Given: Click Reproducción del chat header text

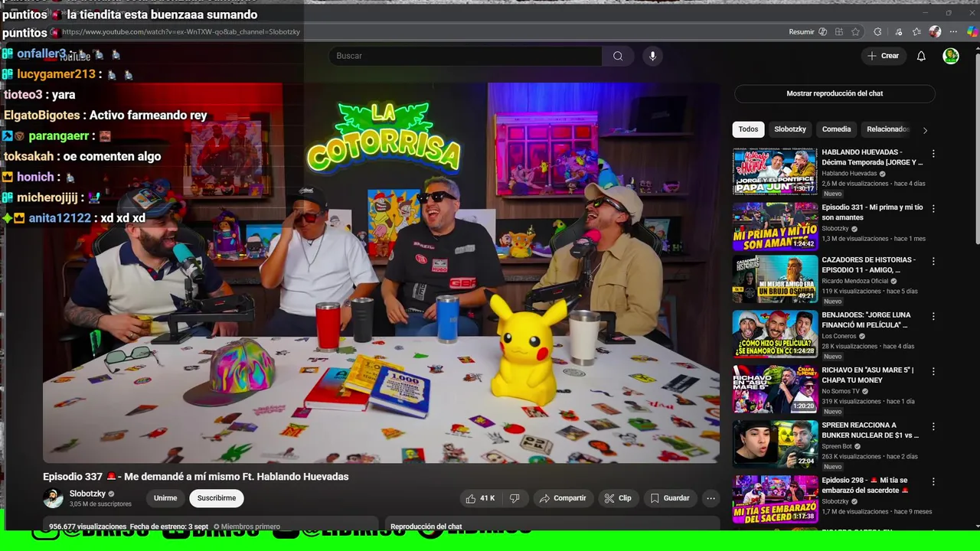Looking at the screenshot, I should [x=426, y=527].
